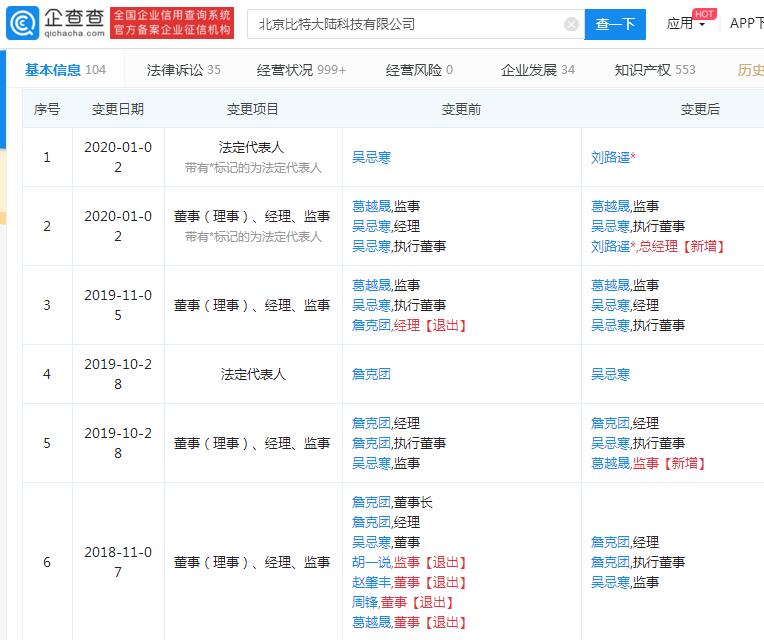The height and width of the screenshot is (640, 764).
Task: Switch to the 基本信息 tab
Action: tap(65, 70)
